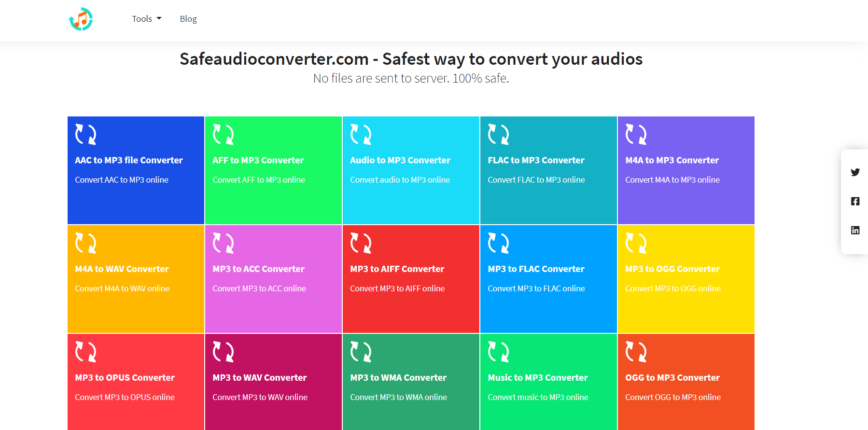Open Music to MP3 Converter link

click(x=538, y=378)
